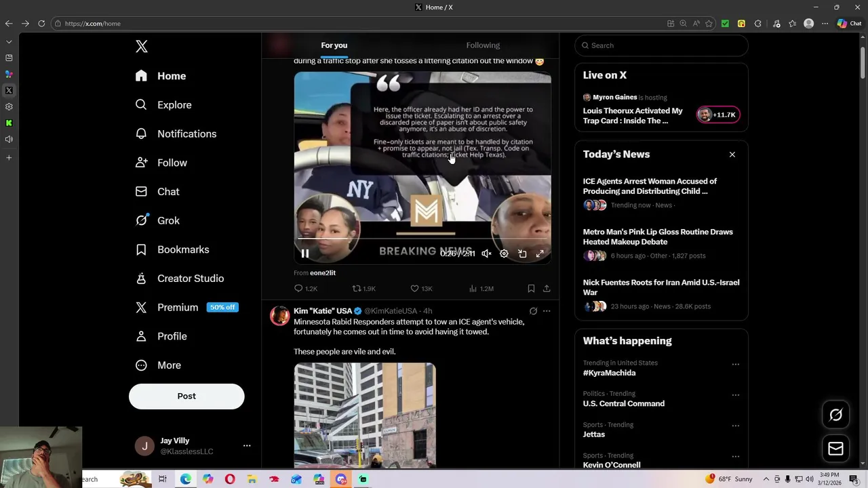The width and height of the screenshot is (868, 488).
Task: Go to Home in X navigation
Action: tap(161, 76)
